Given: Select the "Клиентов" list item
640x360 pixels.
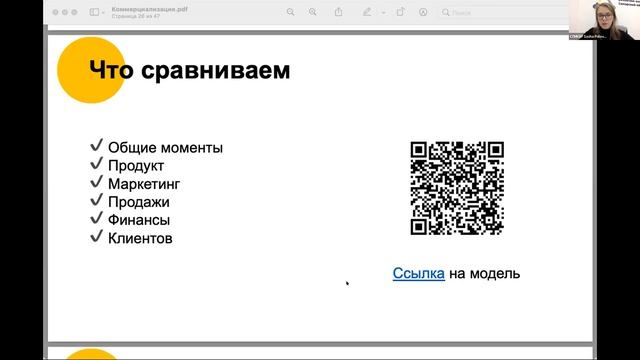Looking at the screenshot, I should coord(140,238).
